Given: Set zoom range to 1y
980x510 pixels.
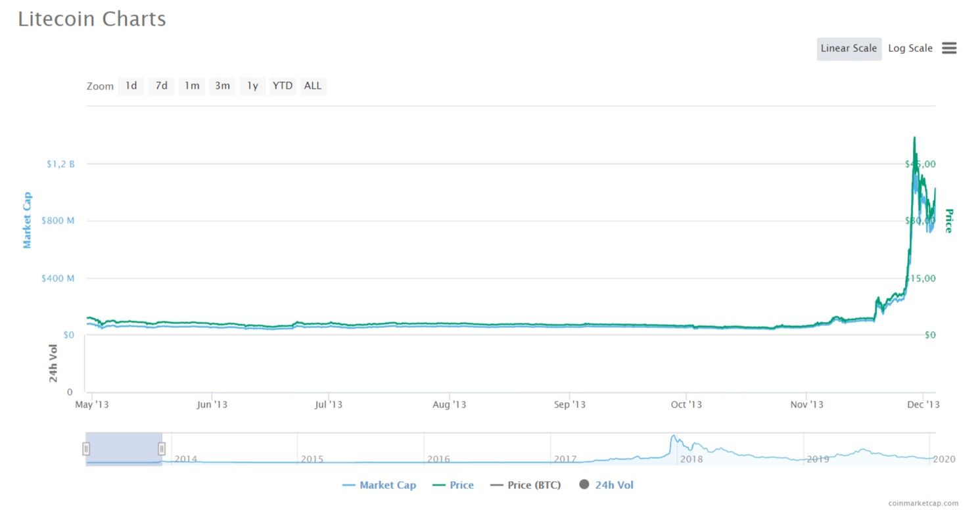Looking at the screenshot, I should pos(252,86).
